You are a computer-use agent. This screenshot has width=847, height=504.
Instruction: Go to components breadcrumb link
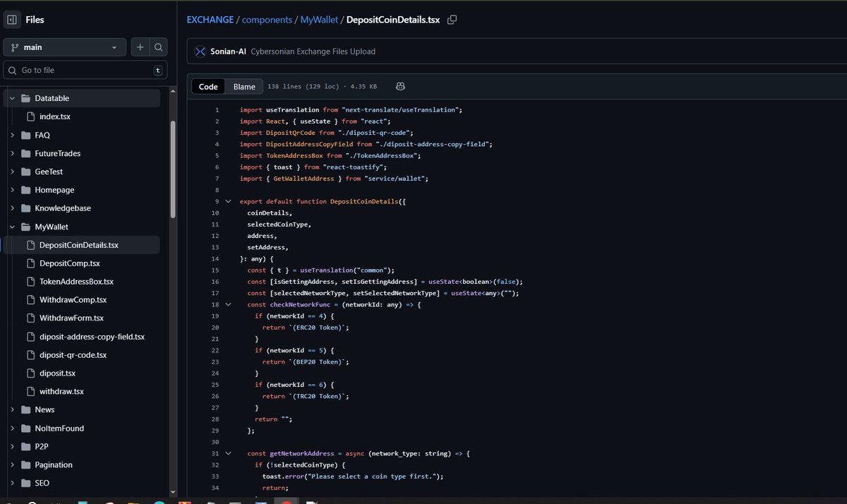(267, 20)
